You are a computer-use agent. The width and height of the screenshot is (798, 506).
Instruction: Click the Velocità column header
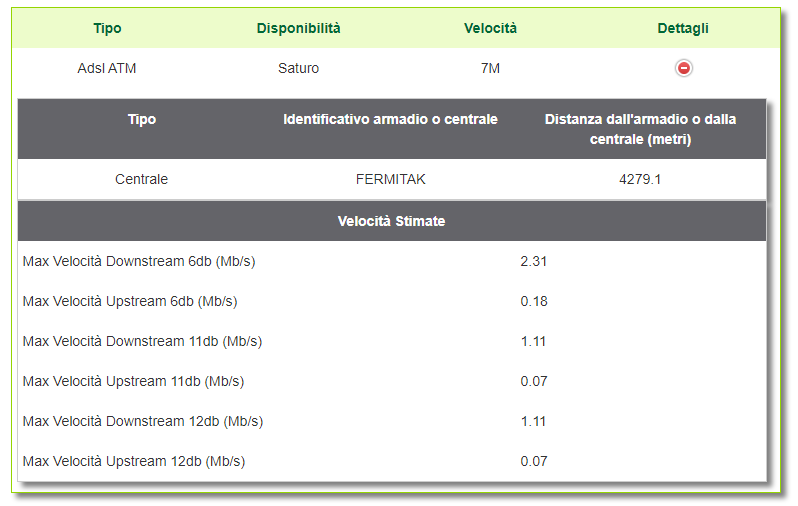[x=490, y=28]
